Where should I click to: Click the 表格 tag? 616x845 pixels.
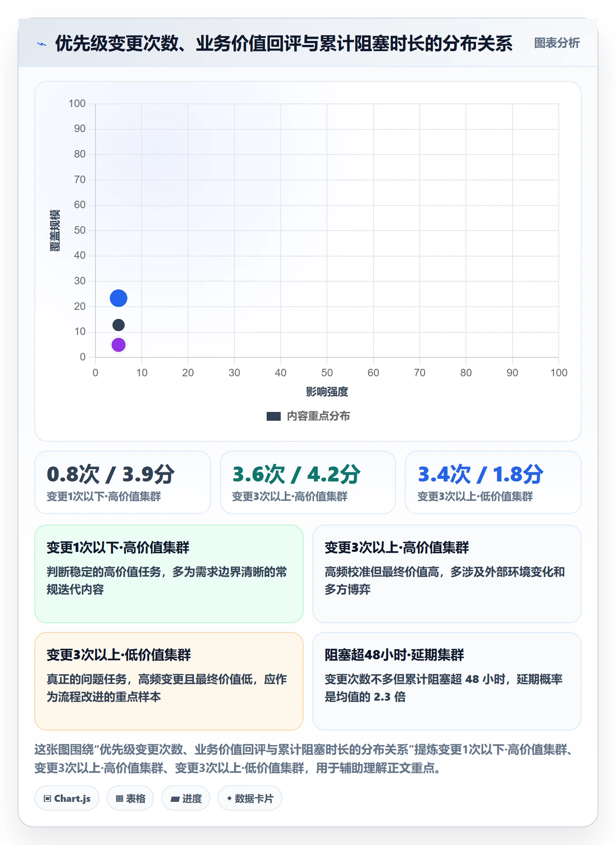click(130, 798)
